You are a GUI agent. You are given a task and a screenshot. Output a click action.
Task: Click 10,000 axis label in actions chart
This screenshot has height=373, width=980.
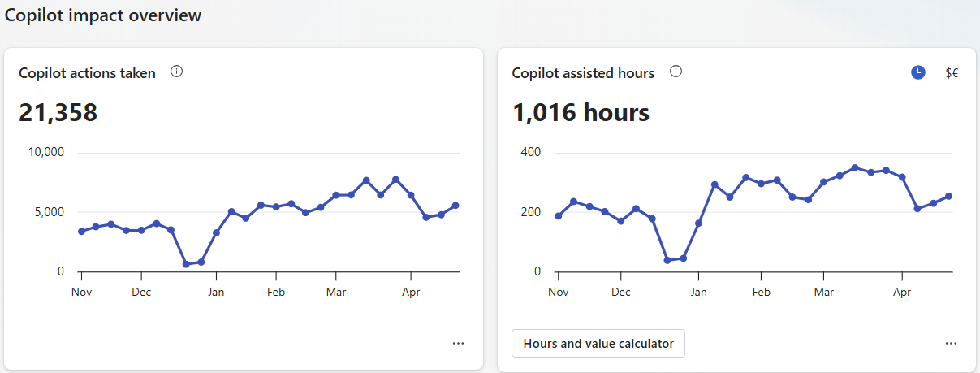coord(46,152)
